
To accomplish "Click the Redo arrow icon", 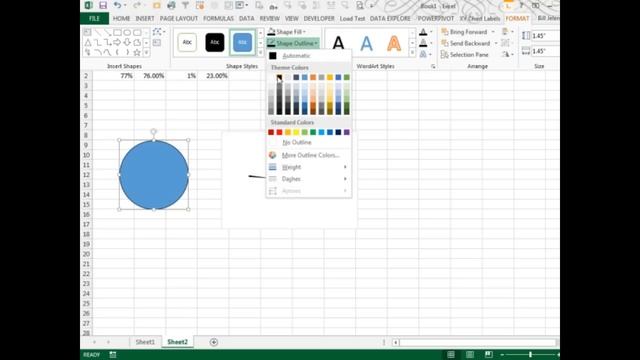I will click(136, 5).
